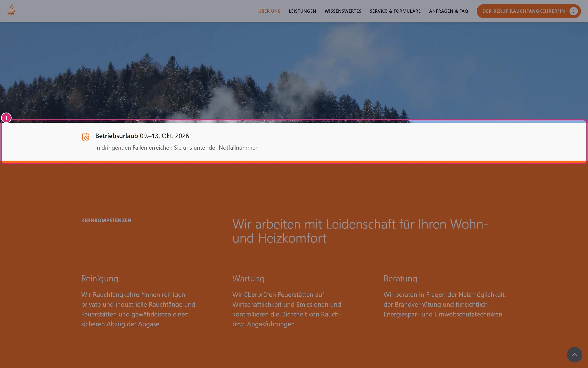588x368 pixels.
Task: Click the Reinigung heading
Action: (100, 278)
